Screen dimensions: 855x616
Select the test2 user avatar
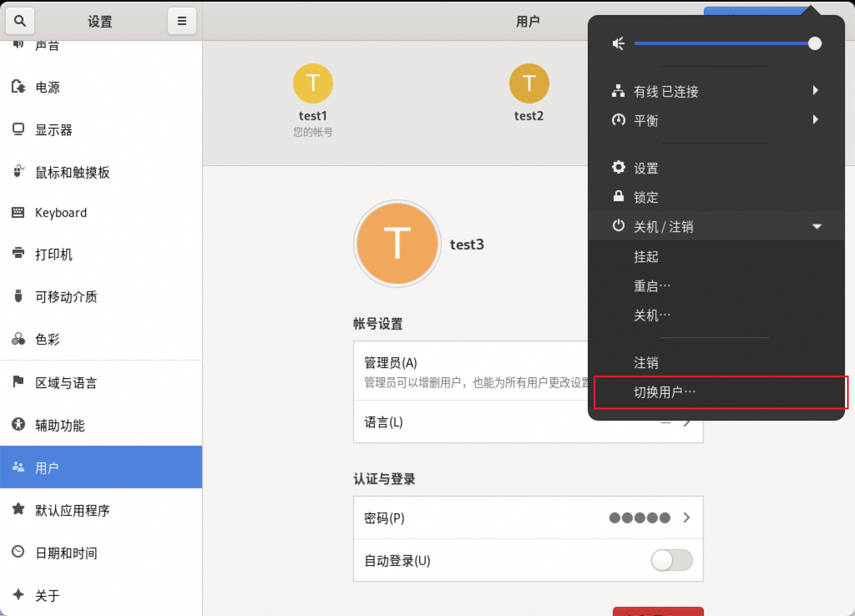click(x=529, y=83)
